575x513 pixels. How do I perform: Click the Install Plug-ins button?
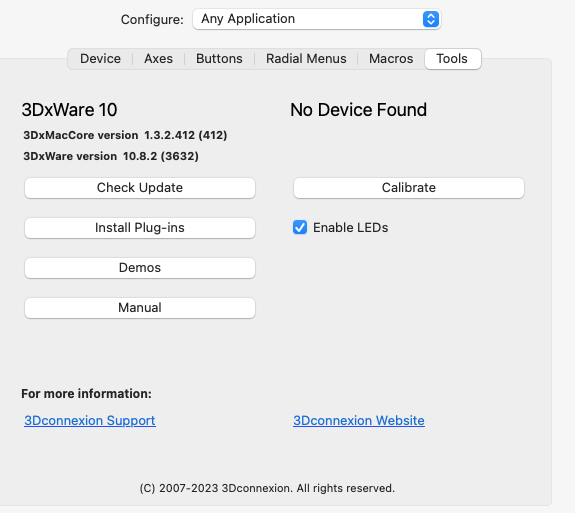tap(140, 228)
